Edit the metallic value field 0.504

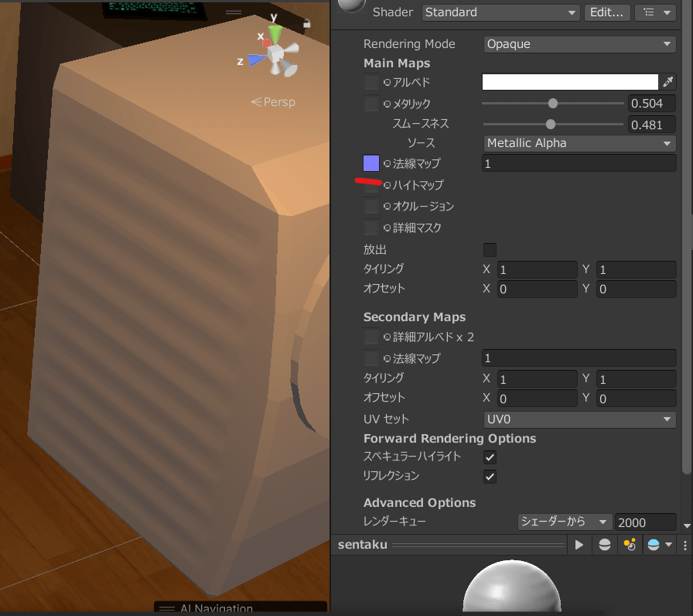pyautogui.click(x=652, y=104)
